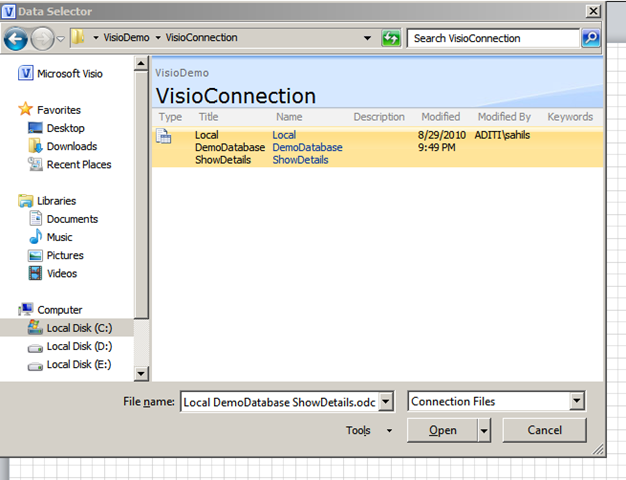Click the Local Disk (D:) drive icon

click(35, 348)
